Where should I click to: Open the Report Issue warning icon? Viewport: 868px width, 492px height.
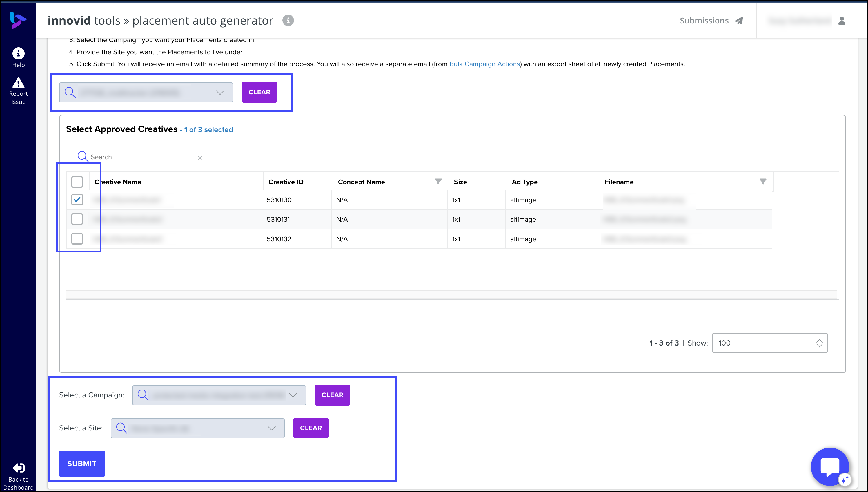[x=18, y=83]
